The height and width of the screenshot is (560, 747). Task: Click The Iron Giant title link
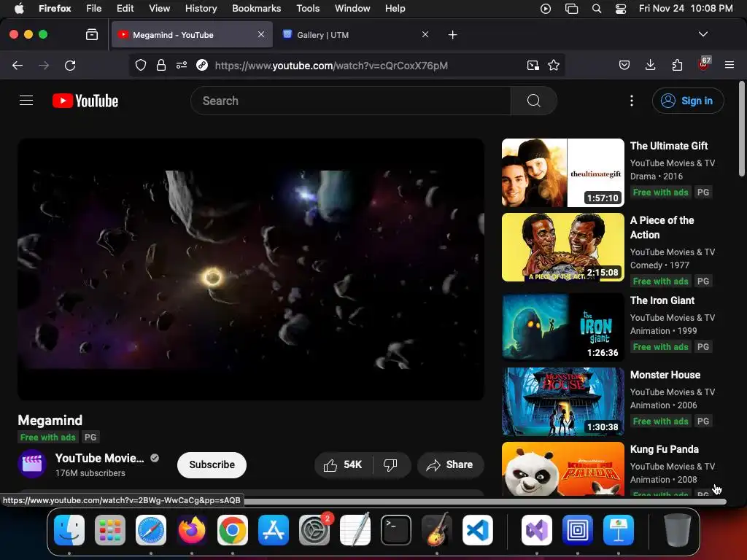[x=662, y=300]
